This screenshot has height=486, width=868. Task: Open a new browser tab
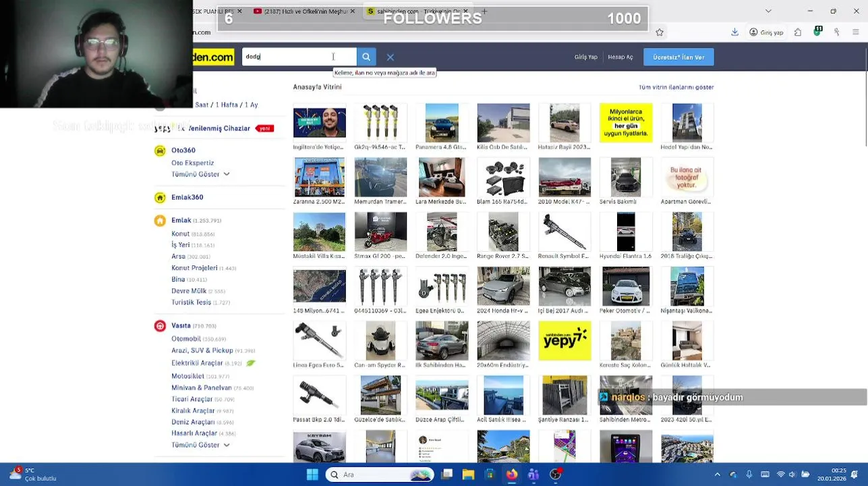click(x=484, y=11)
